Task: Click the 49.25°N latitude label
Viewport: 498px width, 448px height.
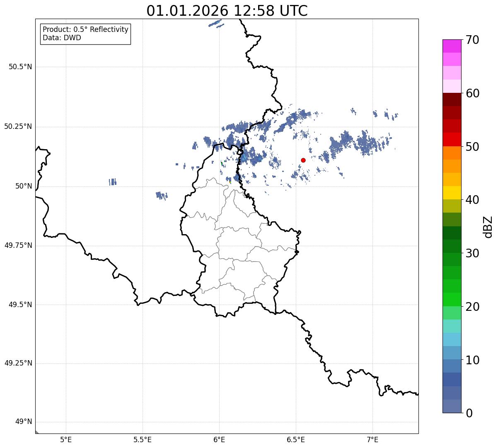Action: pos(18,363)
